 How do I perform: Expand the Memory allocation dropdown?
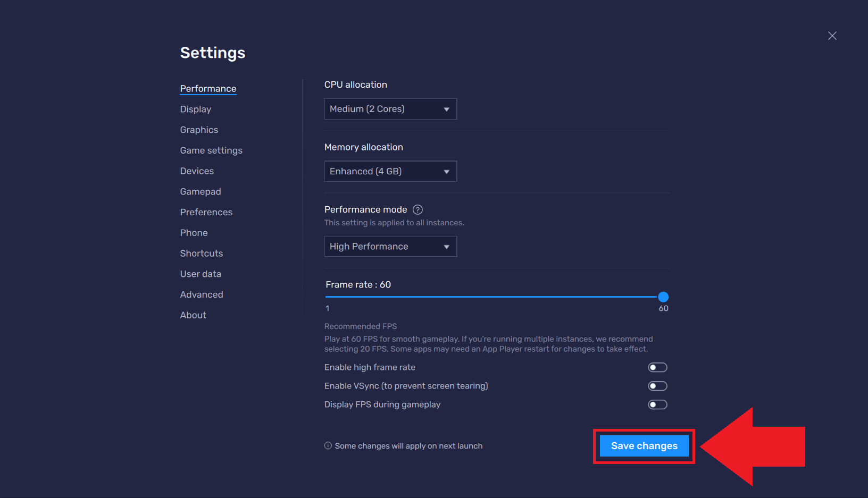tap(390, 171)
